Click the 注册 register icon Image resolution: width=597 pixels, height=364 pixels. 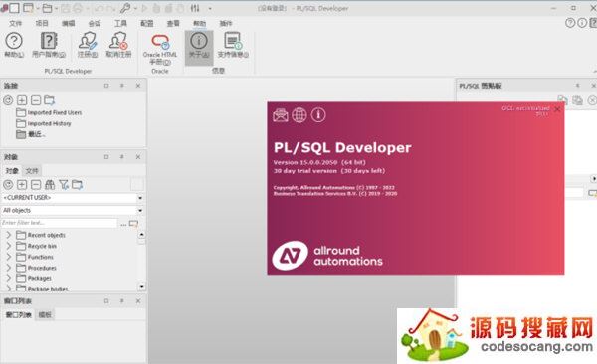pyautogui.click(x=88, y=45)
